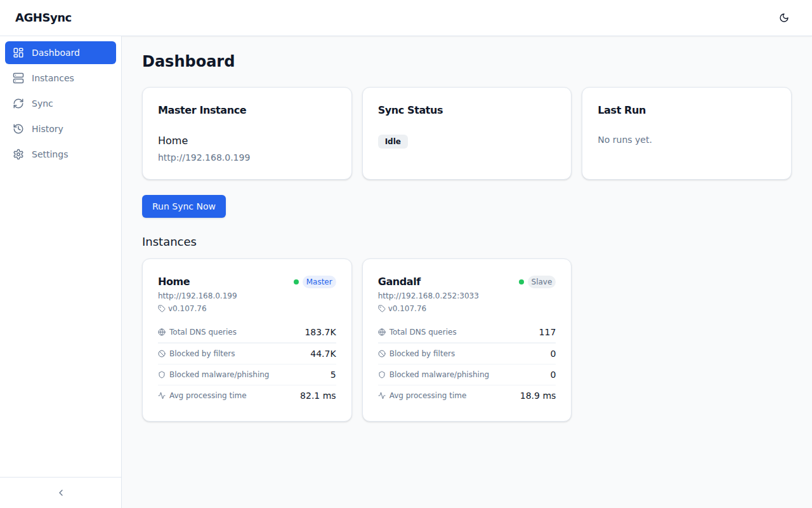
Task: Click Gandalf's URL http://192.168.0.252:3033
Action: coord(428,296)
